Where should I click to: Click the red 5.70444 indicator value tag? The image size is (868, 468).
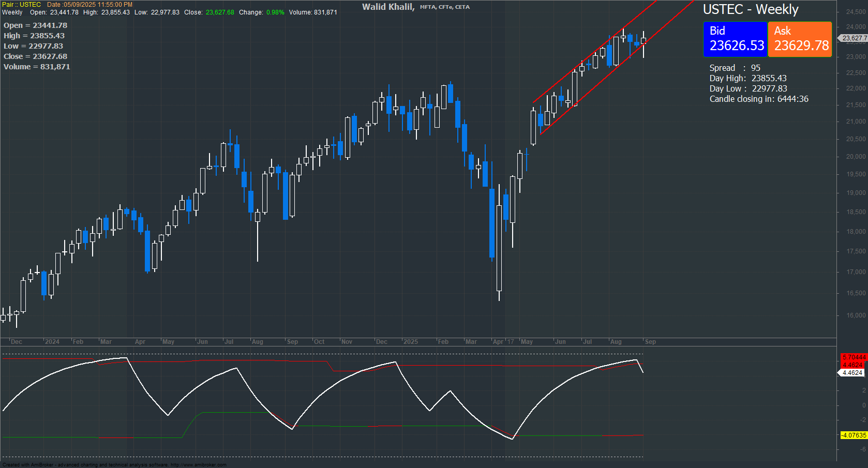(x=854, y=357)
